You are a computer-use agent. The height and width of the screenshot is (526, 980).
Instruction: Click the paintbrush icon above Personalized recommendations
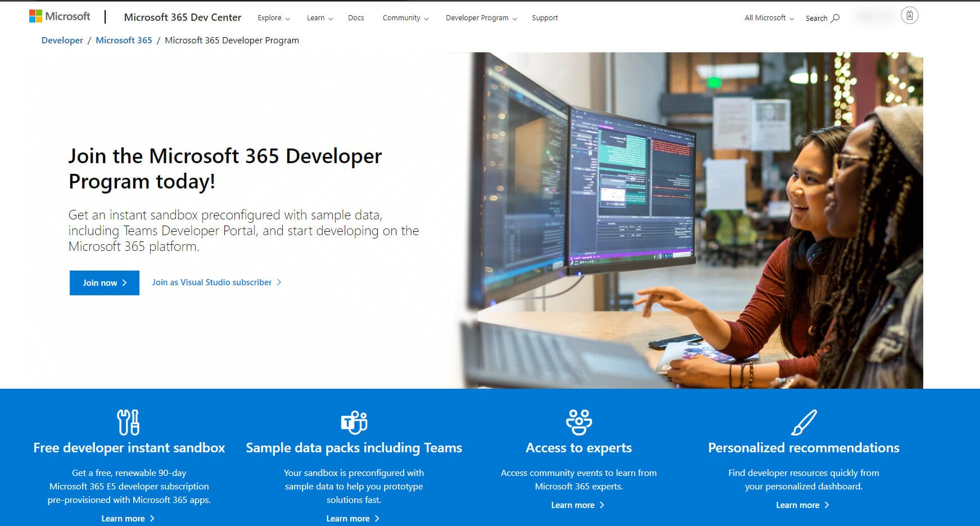pyautogui.click(x=803, y=421)
